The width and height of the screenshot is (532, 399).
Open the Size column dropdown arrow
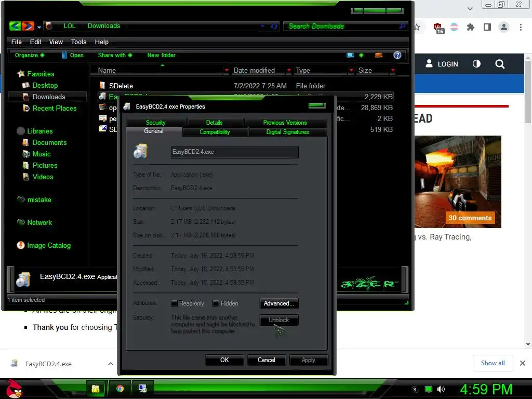click(393, 70)
